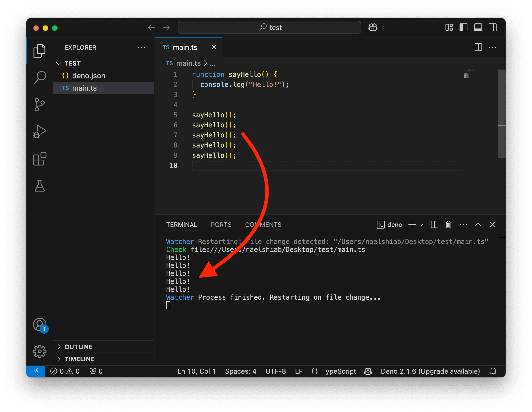Open the Extensions view
This screenshot has width=532, height=412.
(40, 159)
